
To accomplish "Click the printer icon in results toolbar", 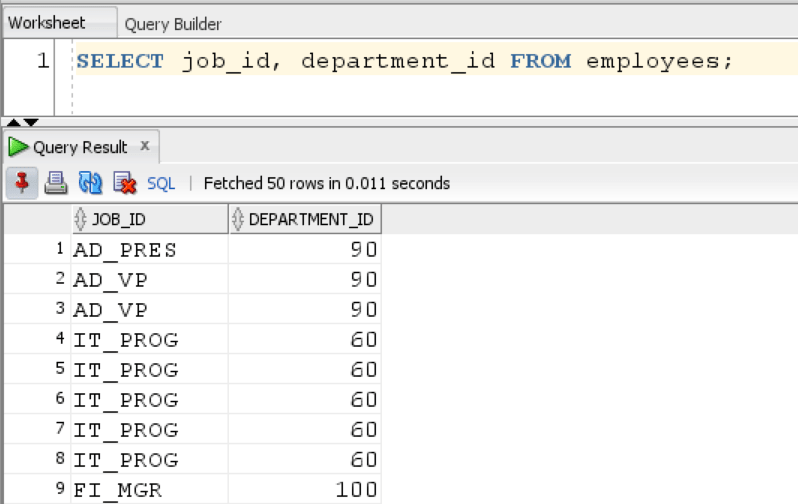I will (56, 183).
